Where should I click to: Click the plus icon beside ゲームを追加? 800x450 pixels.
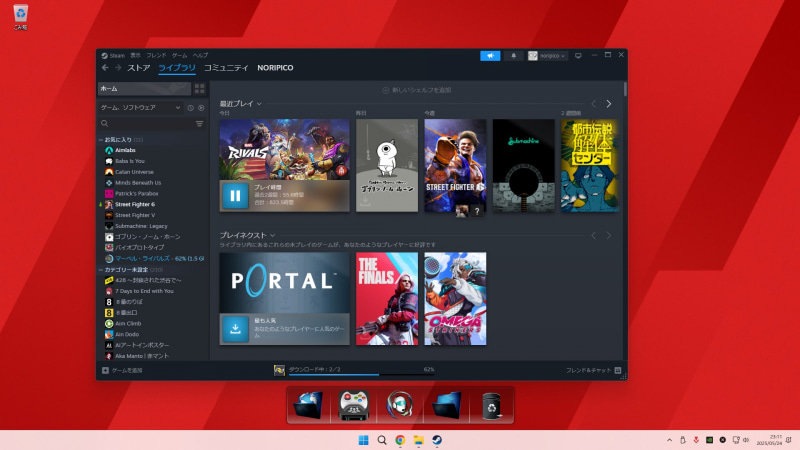click(105, 370)
